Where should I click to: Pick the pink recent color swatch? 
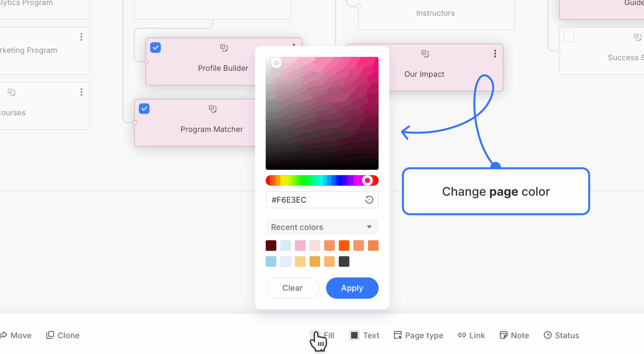[300, 246]
